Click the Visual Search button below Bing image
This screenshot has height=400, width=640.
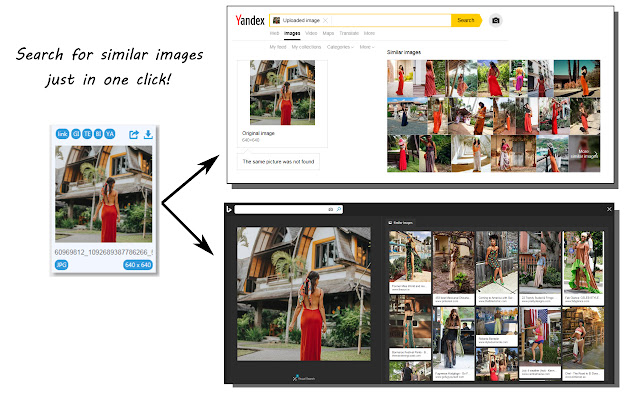pyautogui.click(x=304, y=378)
